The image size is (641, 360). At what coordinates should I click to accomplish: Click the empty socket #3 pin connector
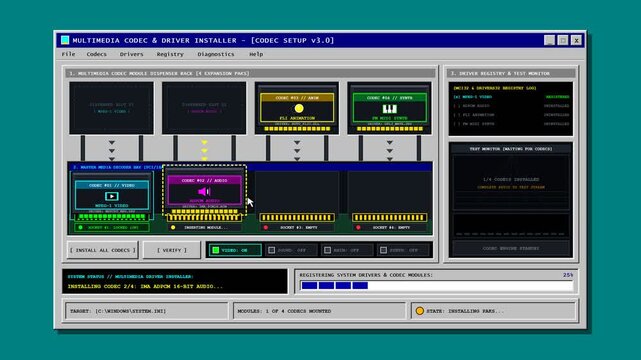[x=297, y=217]
